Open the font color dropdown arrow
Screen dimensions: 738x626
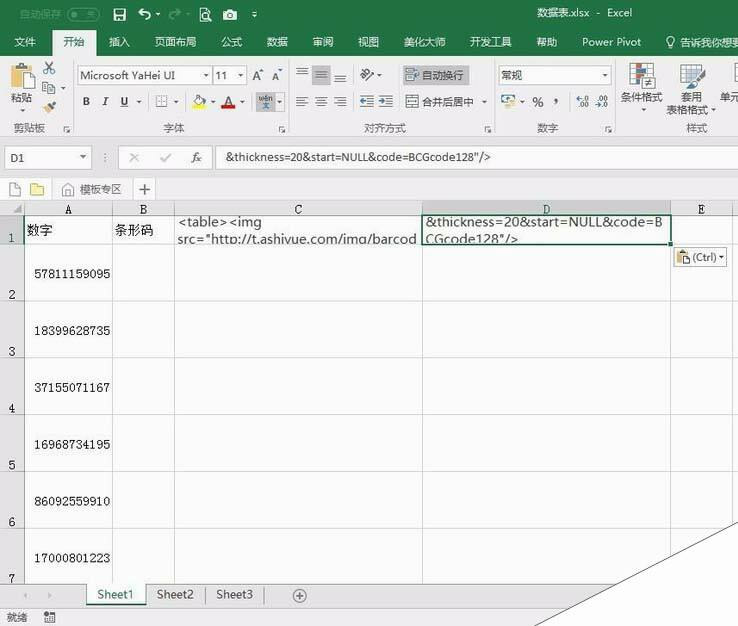tap(242, 102)
